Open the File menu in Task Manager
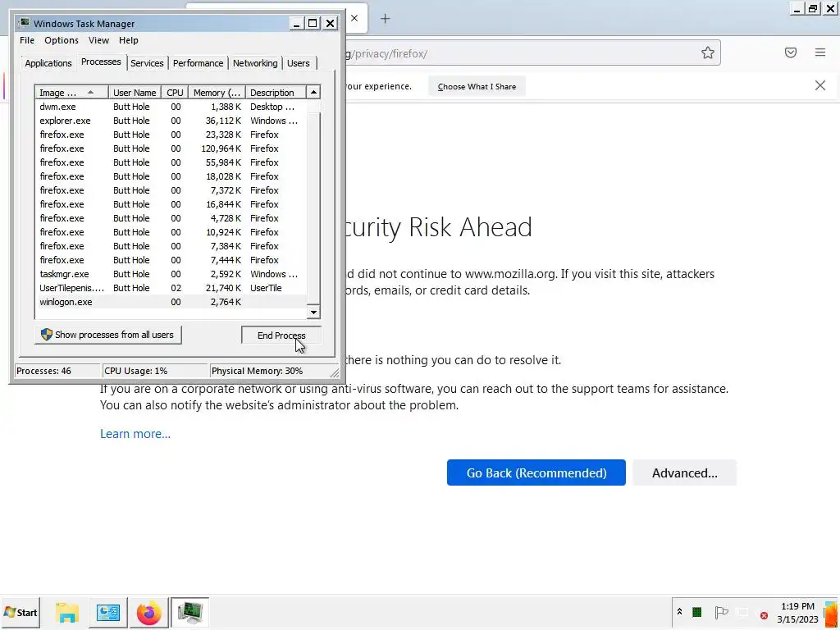Image resolution: width=840 pixels, height=630 pixels. tap(27, 40)
